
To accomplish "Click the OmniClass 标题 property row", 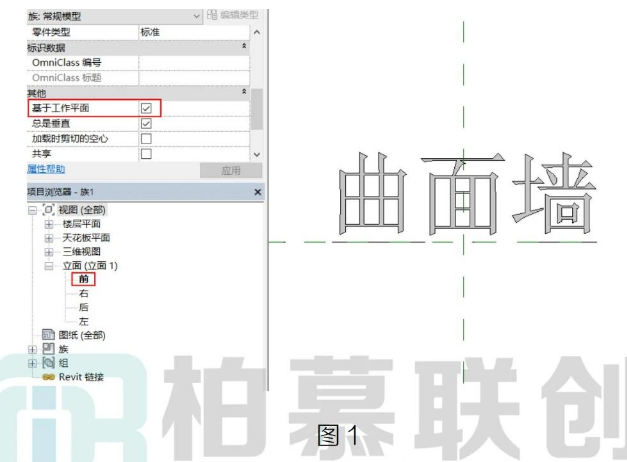I will pyautogui.click(x=138, y=78).
